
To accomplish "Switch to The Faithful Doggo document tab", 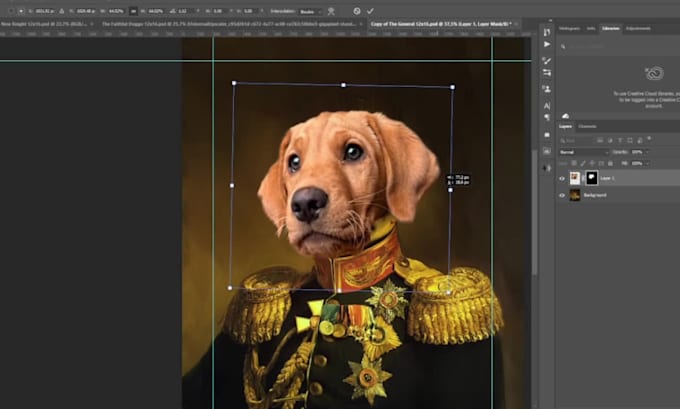I will coord(229,24).
